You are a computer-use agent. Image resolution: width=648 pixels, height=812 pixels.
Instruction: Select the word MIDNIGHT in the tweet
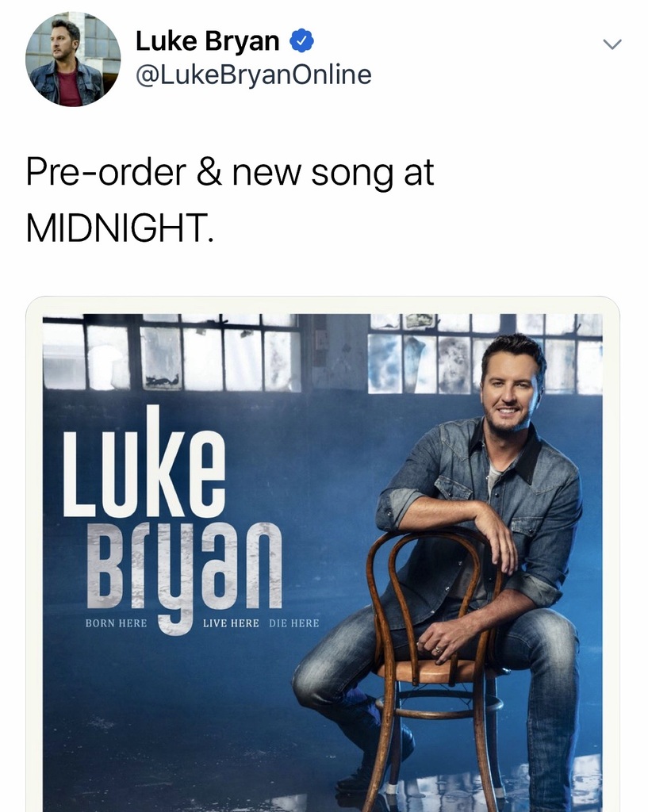119,228
